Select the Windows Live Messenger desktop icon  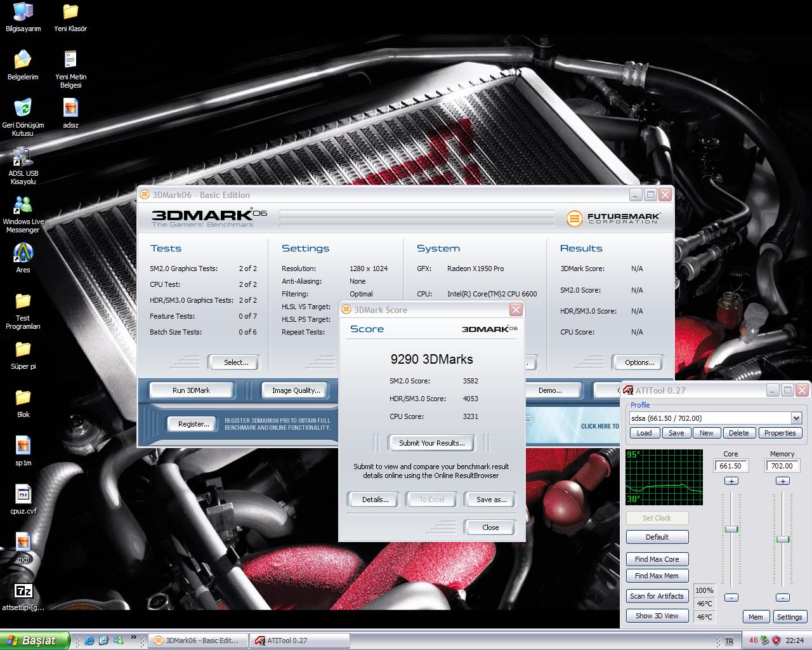point(23,204)
